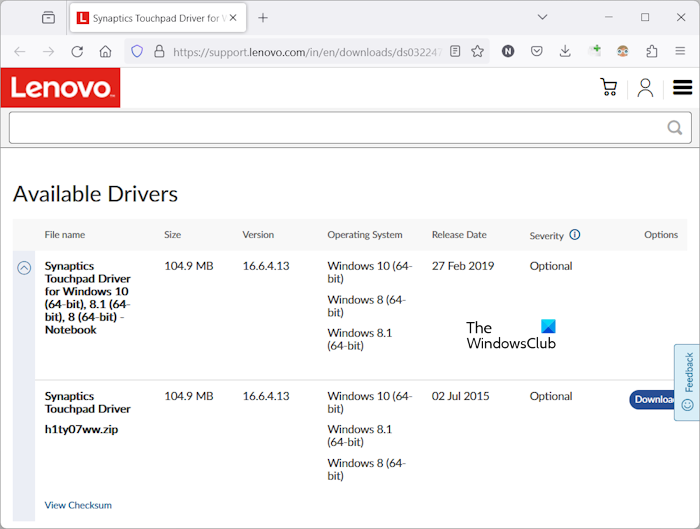
Task: Open the Lenovo shopping cart
Action: (608, 88)
